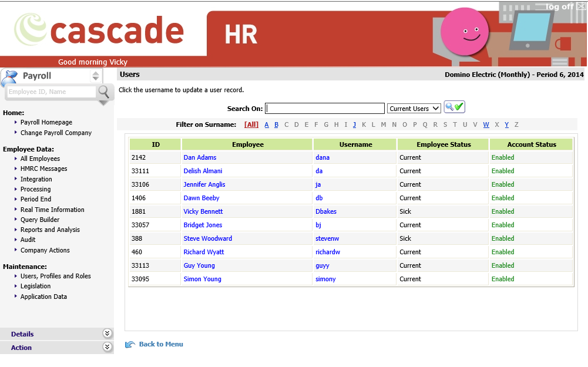Open Processing menu item

(35, 189)
